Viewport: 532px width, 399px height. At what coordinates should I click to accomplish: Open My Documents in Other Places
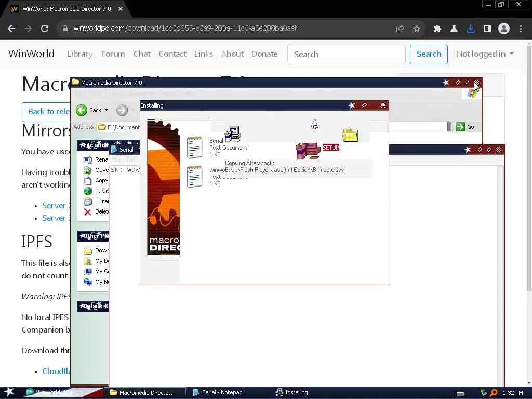pos(88,261)
